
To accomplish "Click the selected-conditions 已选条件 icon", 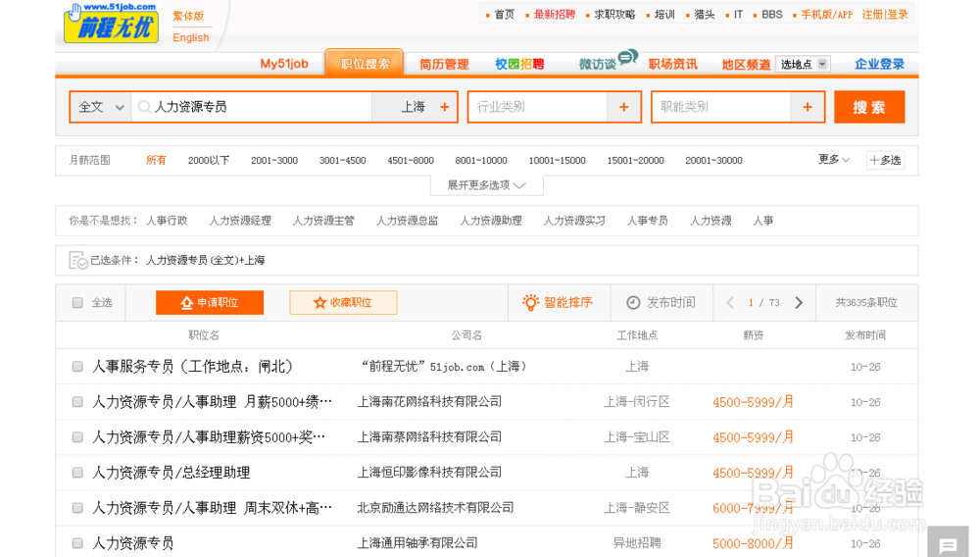I will pos(78,260).
